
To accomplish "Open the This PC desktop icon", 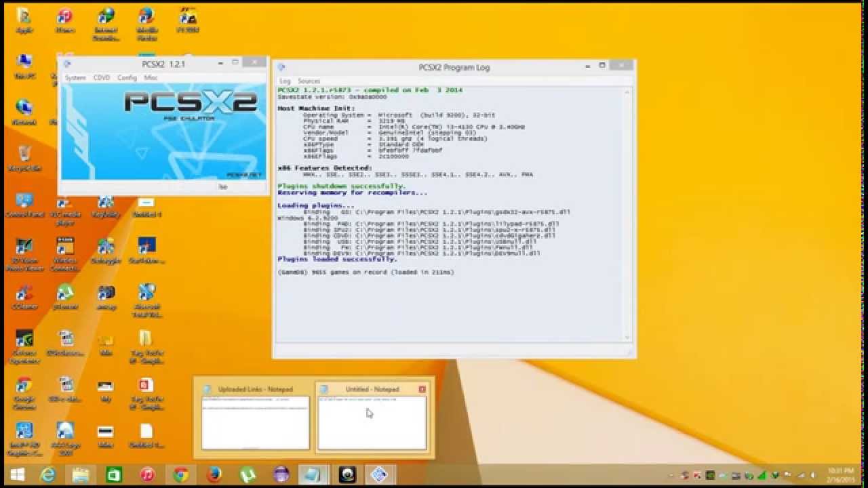I will tap(24, 67).
